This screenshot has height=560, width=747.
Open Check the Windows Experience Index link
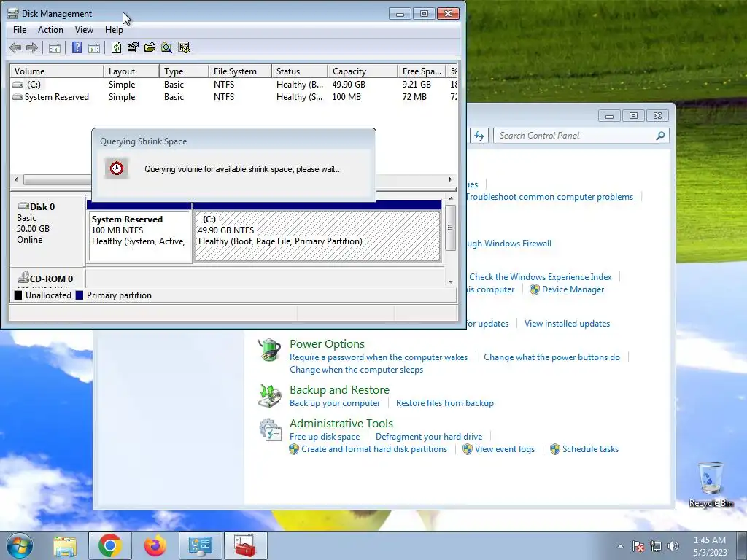pyautogui.click(x=541, y=276)
